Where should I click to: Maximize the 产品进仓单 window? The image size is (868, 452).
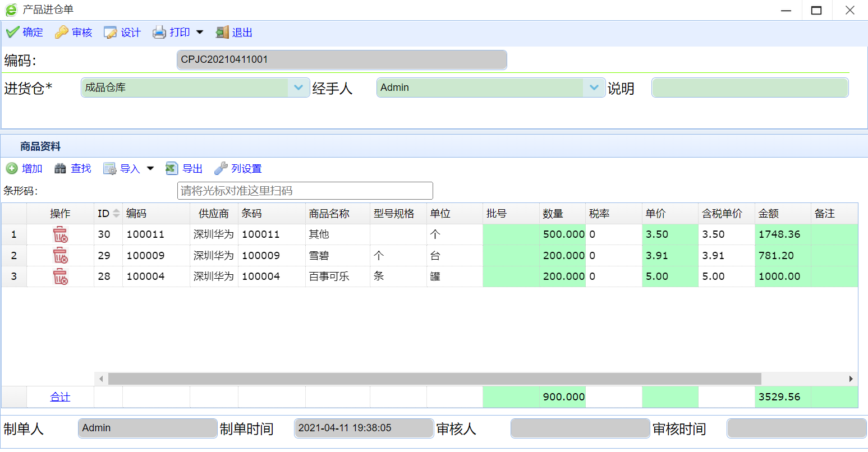817,10
